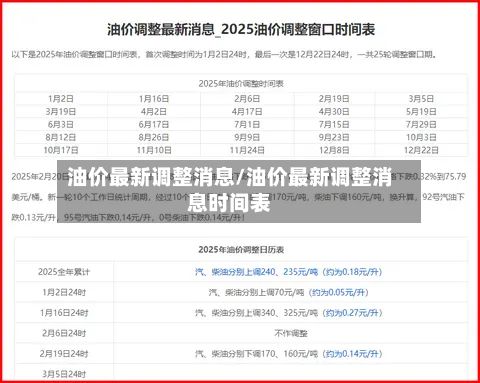
Task: Click the 5月19日 date cell
Action: click(x=421, y=111)
